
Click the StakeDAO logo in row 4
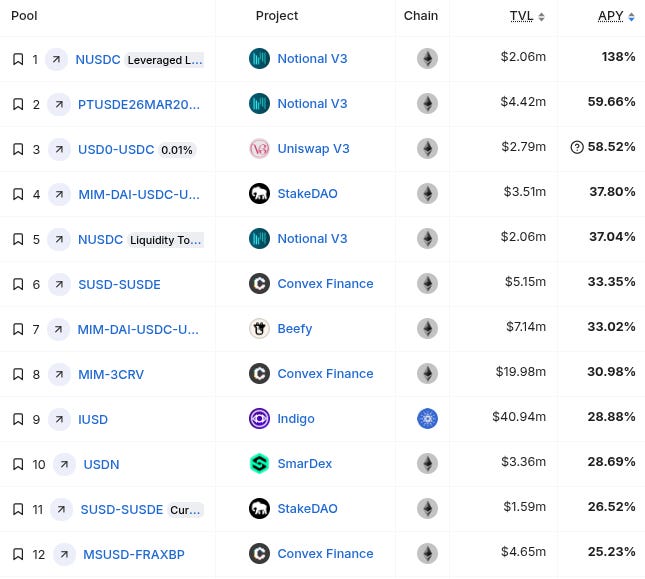(260, 193)
